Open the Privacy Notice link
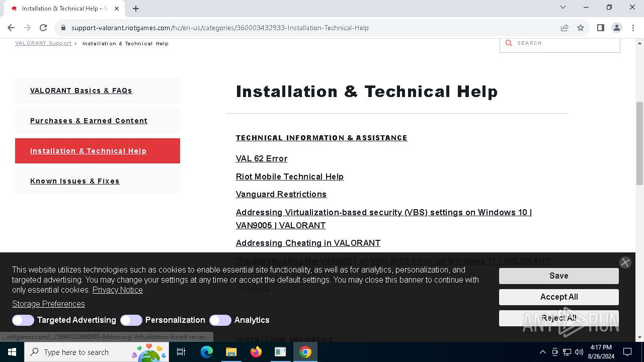This screenshot has height=362, width=644. click(x=118, y=290)
